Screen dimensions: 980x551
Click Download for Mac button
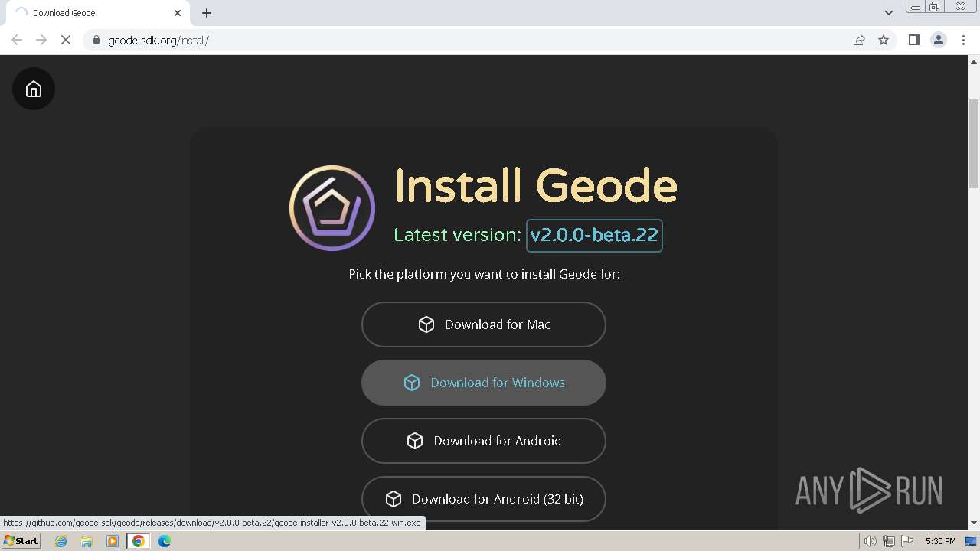coord(484,324)
